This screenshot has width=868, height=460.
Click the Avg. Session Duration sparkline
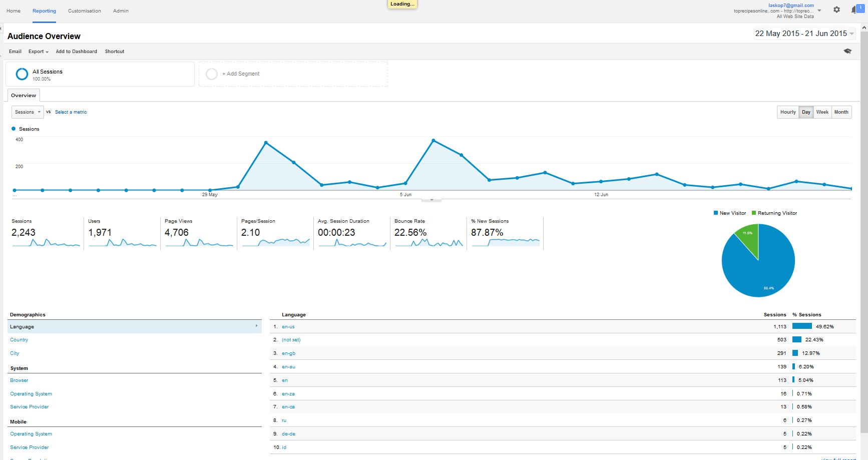coord(352,243)
